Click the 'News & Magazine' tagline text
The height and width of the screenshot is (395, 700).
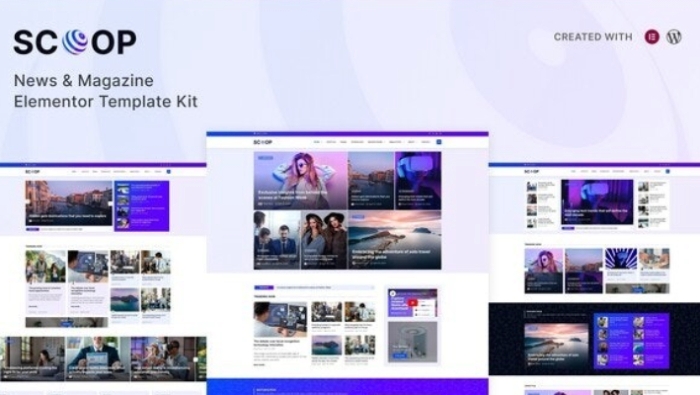click(84, 81)
